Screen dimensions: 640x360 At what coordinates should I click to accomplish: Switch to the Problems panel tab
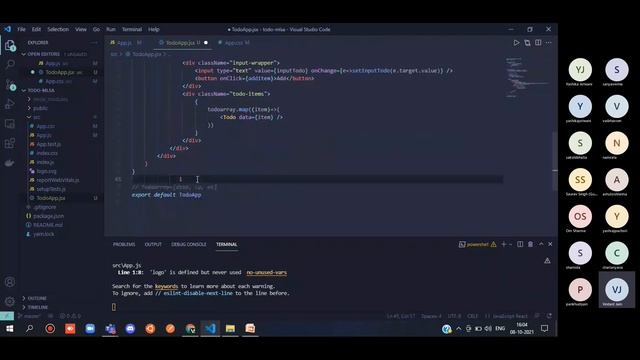coord(124,244)
